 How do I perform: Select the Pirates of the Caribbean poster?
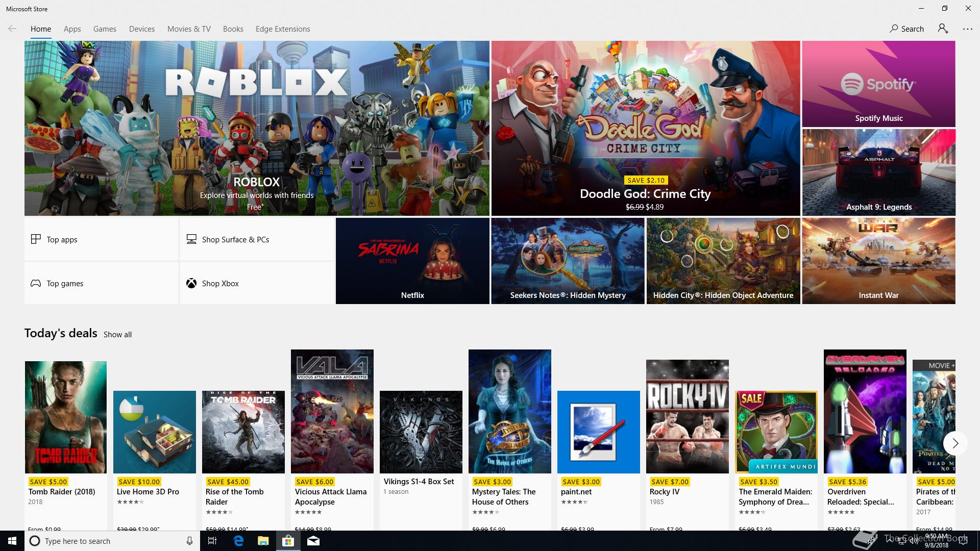coord(934,416)
